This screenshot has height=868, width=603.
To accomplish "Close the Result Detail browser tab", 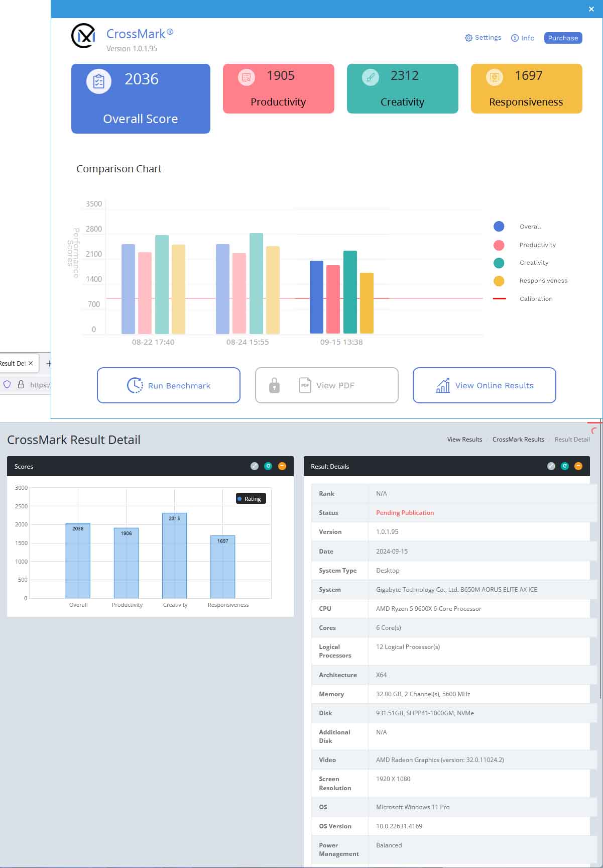I will 31,363.
